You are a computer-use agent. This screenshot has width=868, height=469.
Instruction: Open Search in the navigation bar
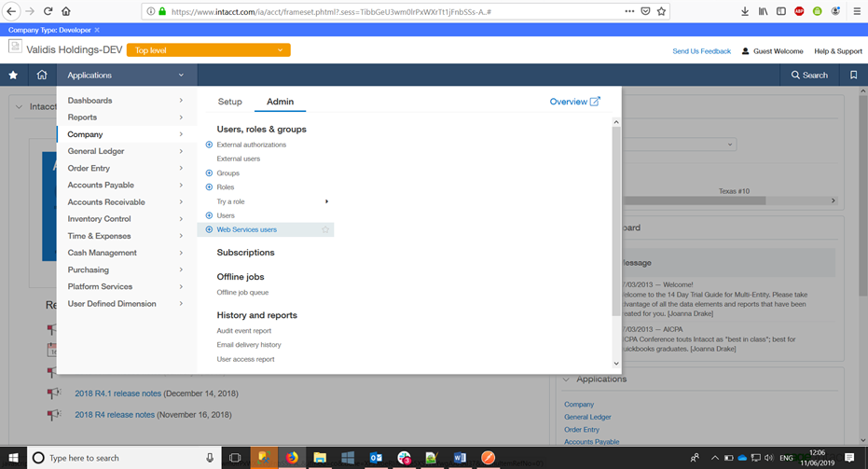809,75
